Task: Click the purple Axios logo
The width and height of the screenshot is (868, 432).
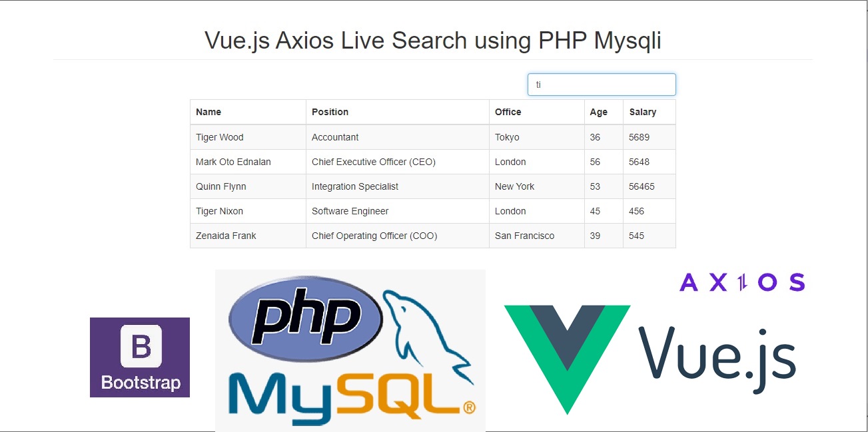Action: coord(742,282)
